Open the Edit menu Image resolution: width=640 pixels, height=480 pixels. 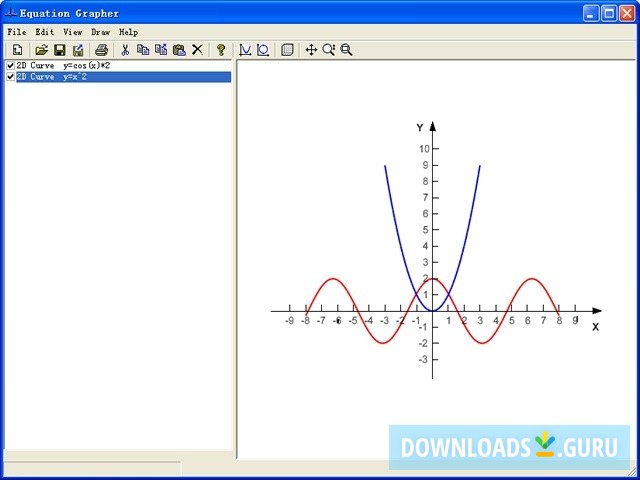coord(44,32)
